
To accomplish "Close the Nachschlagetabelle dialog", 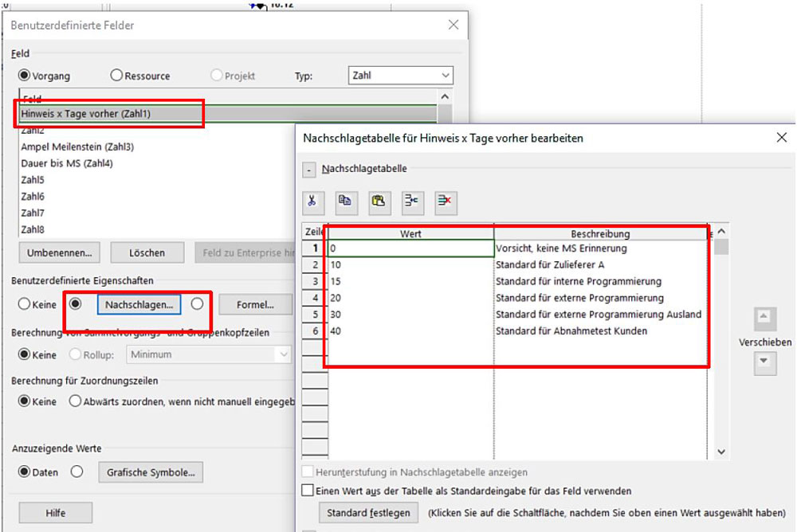I will (x=781, y=138).
